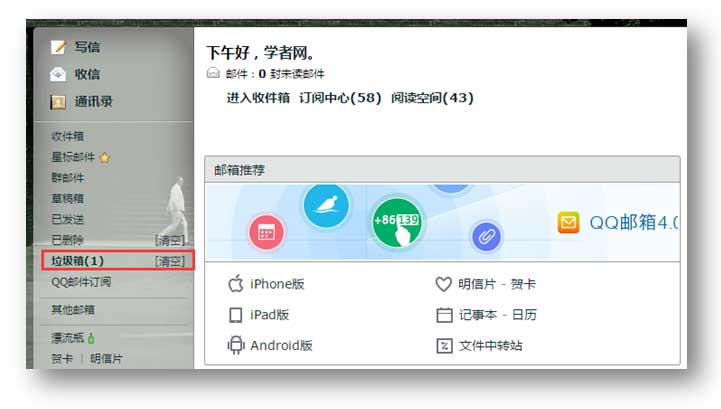Select the 草稿箱 folder
This screenshot has height=409, width=721.
click(x=68, y=199)
